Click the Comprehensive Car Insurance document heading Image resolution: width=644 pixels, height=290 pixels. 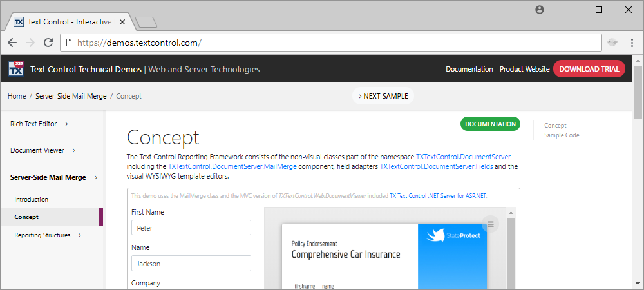pyautogui.click(x=346, y=255)
